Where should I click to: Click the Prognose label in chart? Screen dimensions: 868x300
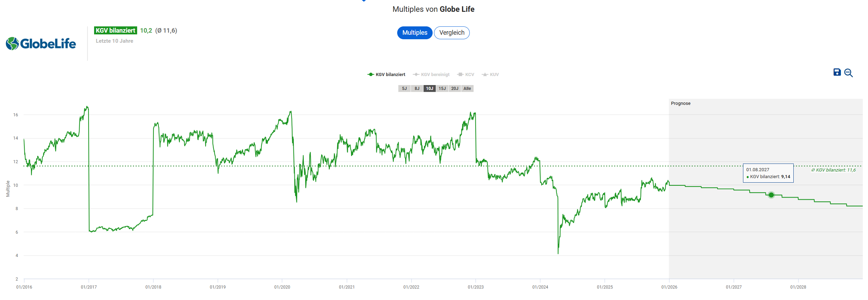[x=681, y=103]
